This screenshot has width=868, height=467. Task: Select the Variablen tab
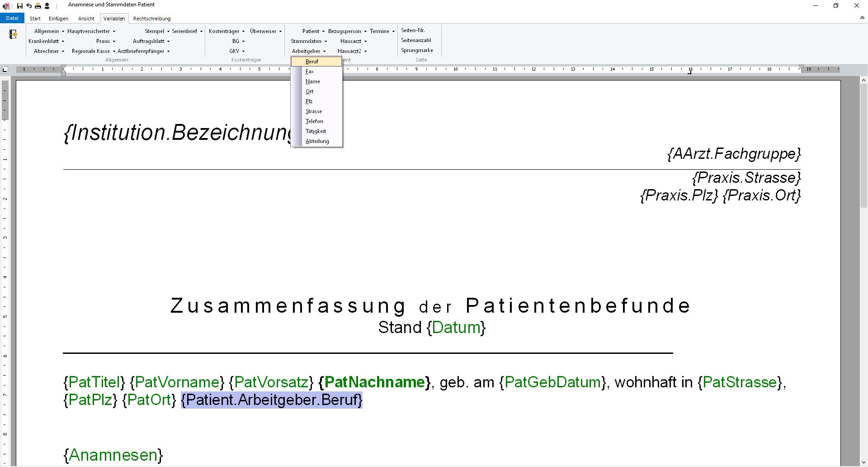(114, 19)
